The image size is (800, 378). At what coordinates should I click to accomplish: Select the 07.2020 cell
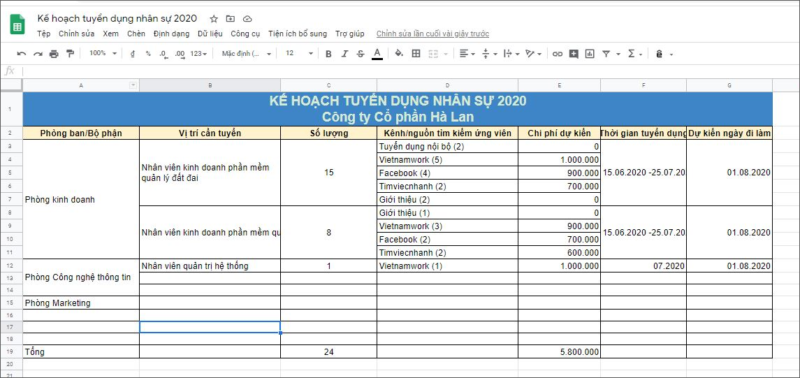point(643,266)
